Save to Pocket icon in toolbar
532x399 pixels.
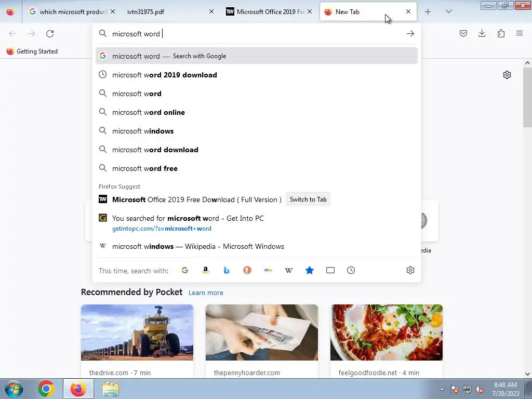(463, 33)
